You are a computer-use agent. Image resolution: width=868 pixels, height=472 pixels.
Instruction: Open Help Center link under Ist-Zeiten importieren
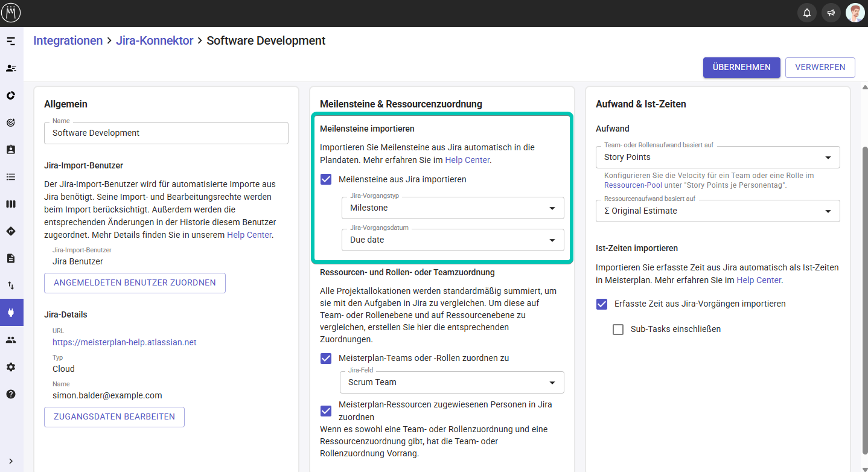click(x=759, y=280)
